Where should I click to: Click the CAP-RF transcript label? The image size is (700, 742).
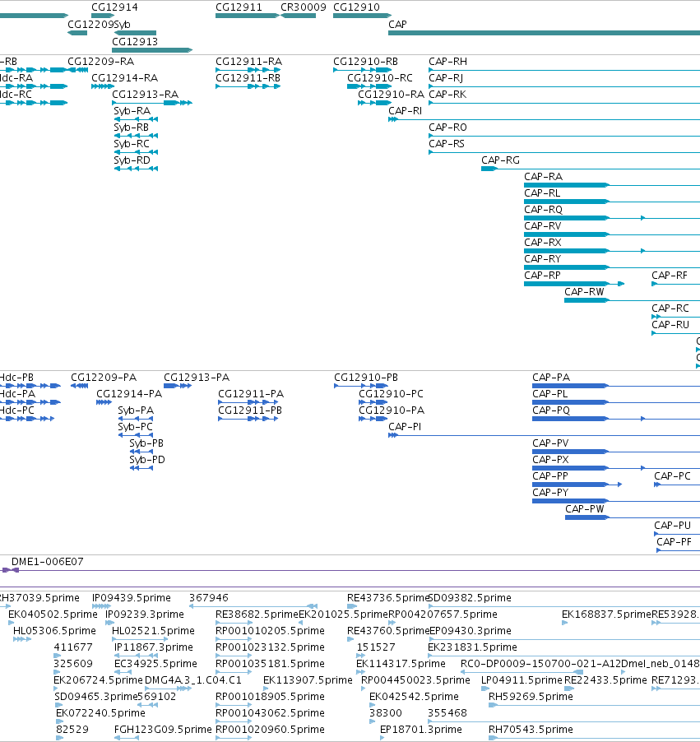pos(670,275)
